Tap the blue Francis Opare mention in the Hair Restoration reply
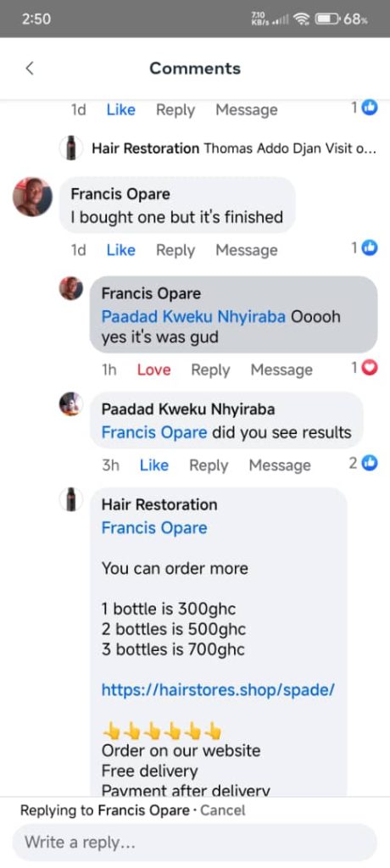The width and height of the screenshot is (390, 868). click(x=154, y=527)
